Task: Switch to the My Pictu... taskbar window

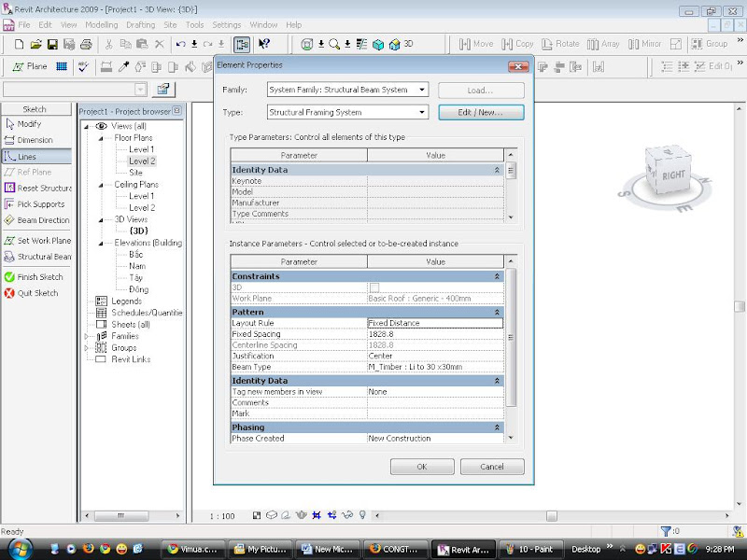Action: [x=261, y=549]
